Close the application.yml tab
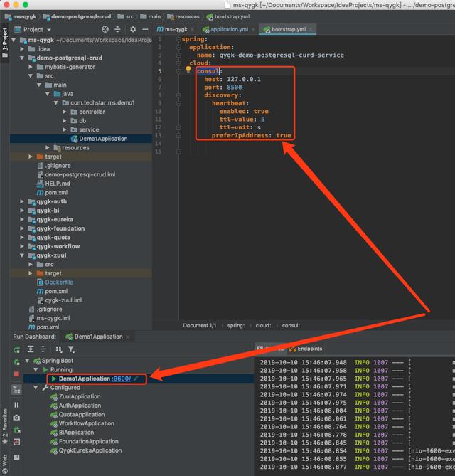The width and height of the screenshot is (455, 476). (253, 29)
